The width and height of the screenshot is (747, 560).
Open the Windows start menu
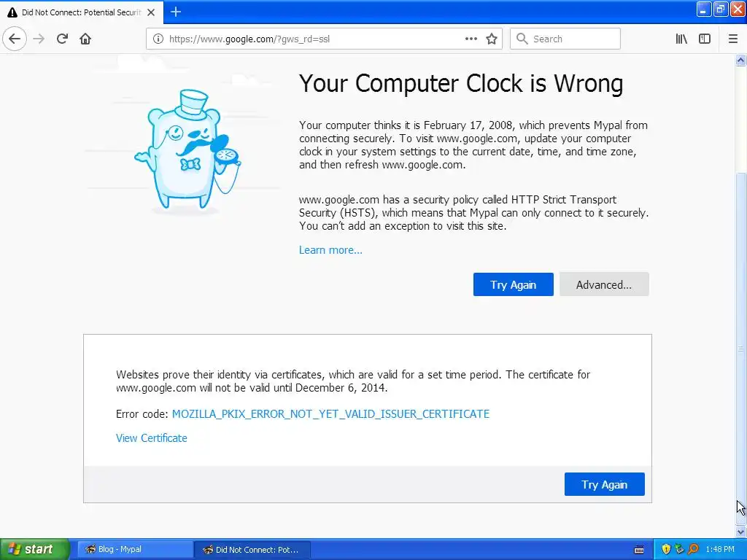pyautogui.click(x=34, y=549)
